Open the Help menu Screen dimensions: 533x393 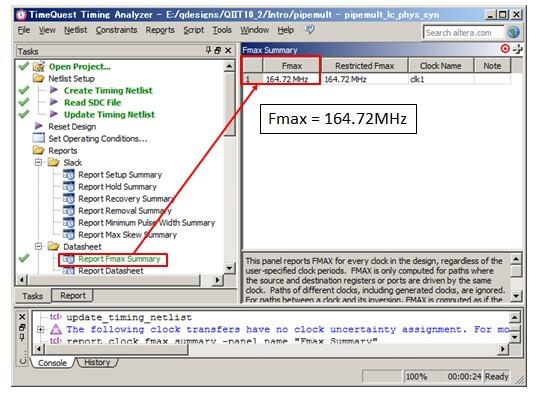[286, 30]
